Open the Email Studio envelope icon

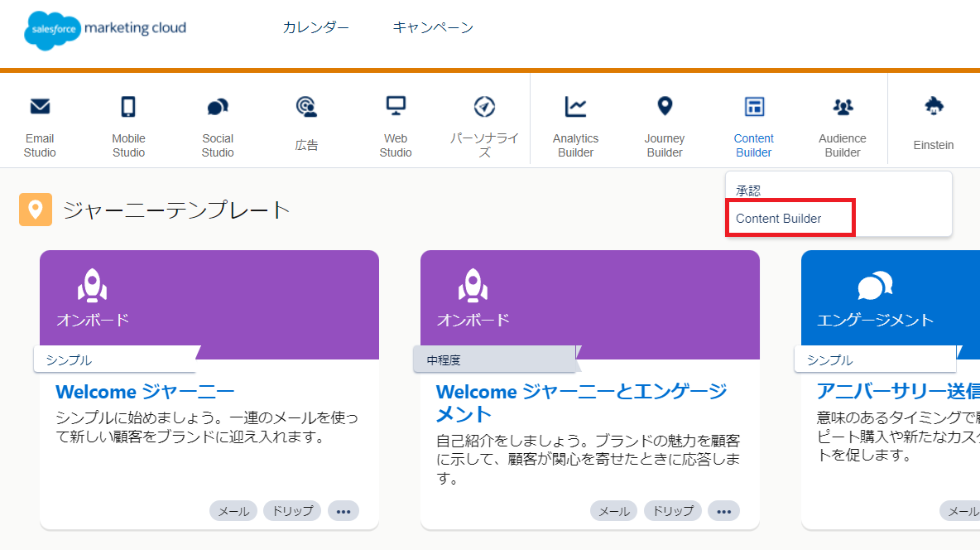coord(40,107)
